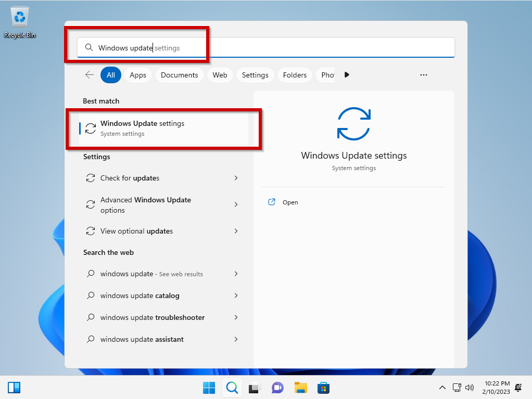Open the Recycle Bin desktop icon
532x399 pixels.
(x=20, y=22)
